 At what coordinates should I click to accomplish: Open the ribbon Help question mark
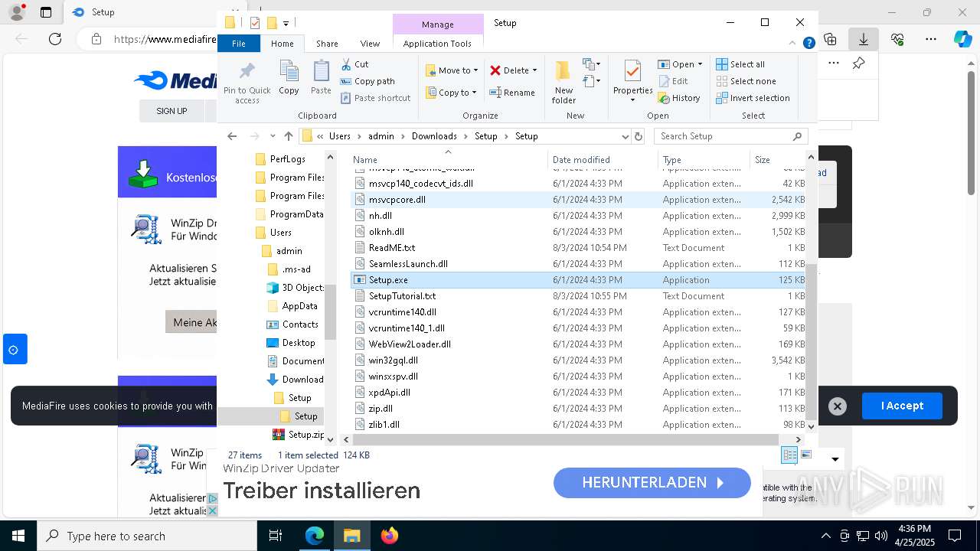(x=808, y=44)
